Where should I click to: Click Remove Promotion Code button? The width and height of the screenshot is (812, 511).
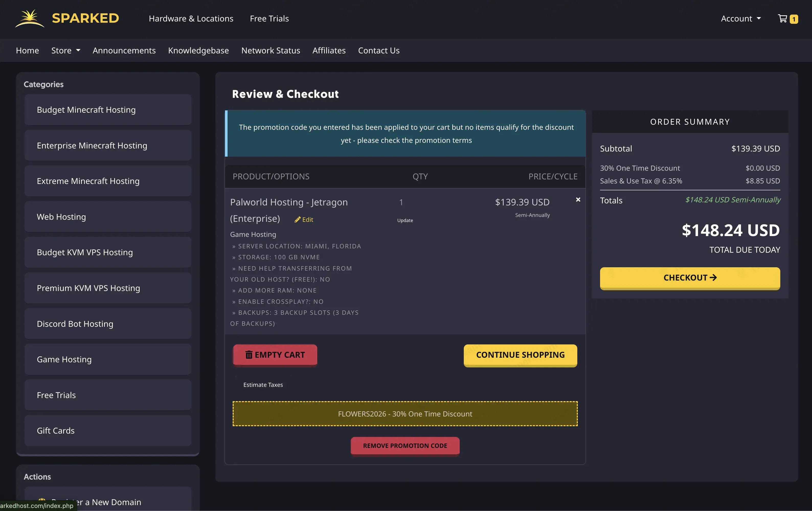coord(405,446)
